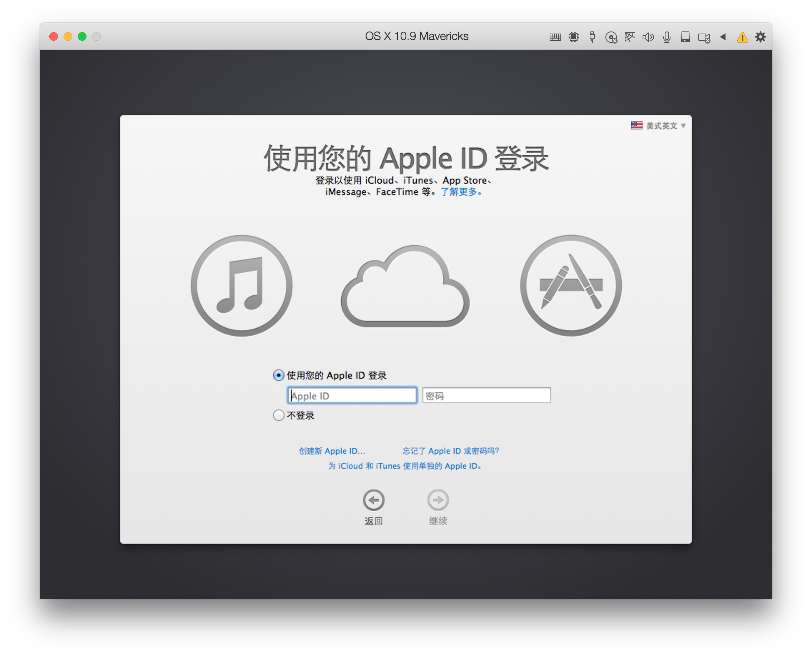Image resolution: width=812 pixels, height=656 pixels.
Task: Open the VM settings gear icon
Action: [x=760, y=37]
